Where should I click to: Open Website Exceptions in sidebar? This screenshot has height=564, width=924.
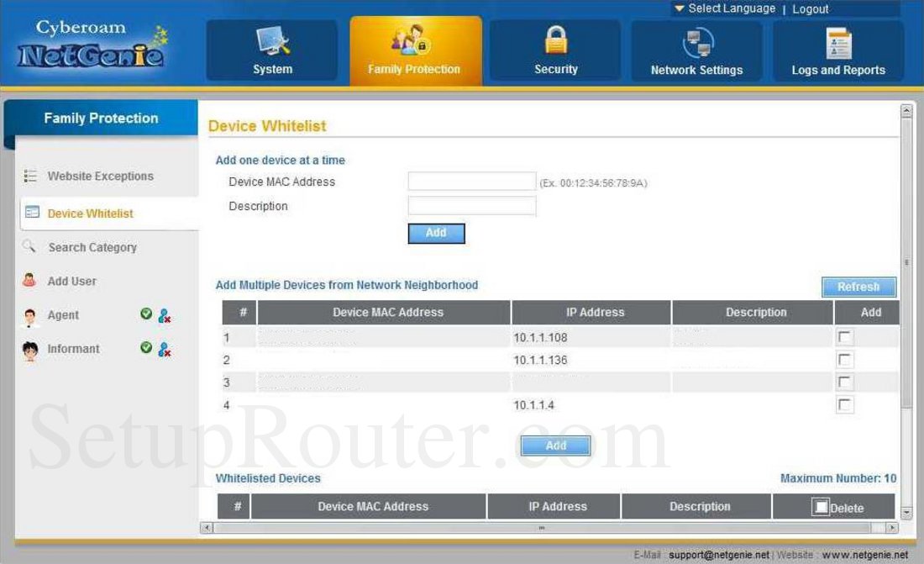point(100,176)
